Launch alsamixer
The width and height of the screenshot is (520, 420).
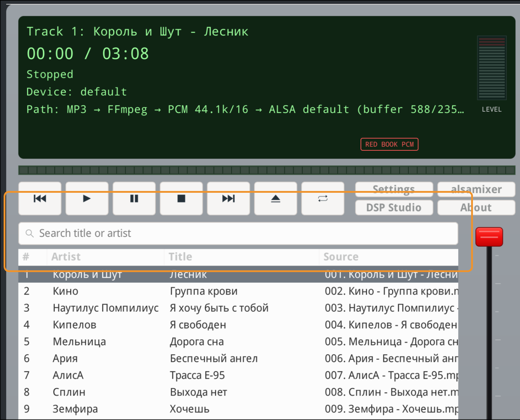(476, 189)
